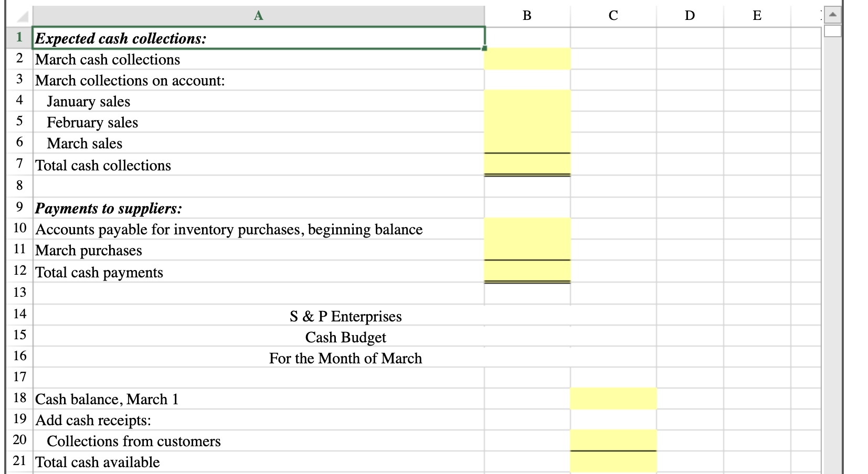Viewport: 868px width, 474px height.
Task: Select row 9 by clicking its row number
Action: pos(19,208)
